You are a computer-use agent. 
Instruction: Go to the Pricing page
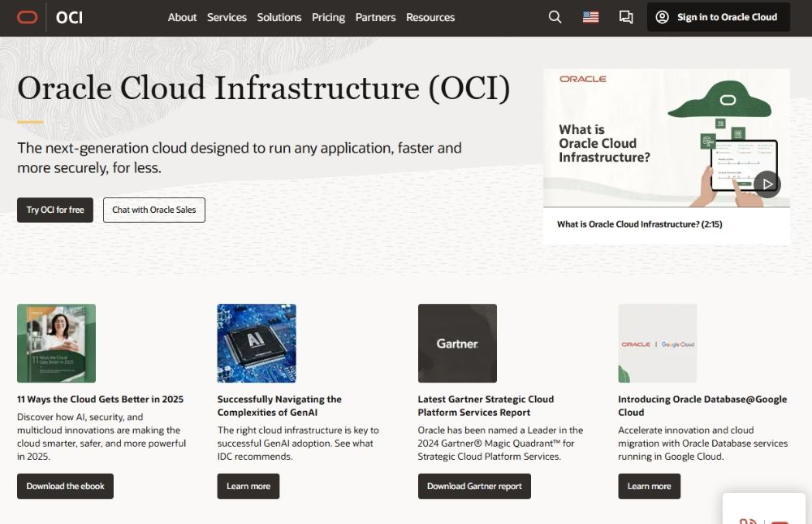point(328,17)
